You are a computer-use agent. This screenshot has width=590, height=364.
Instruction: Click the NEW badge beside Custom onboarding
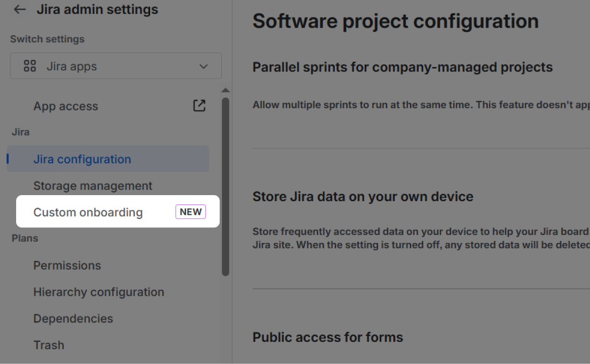pyautogui.click(x=191, y=212)
